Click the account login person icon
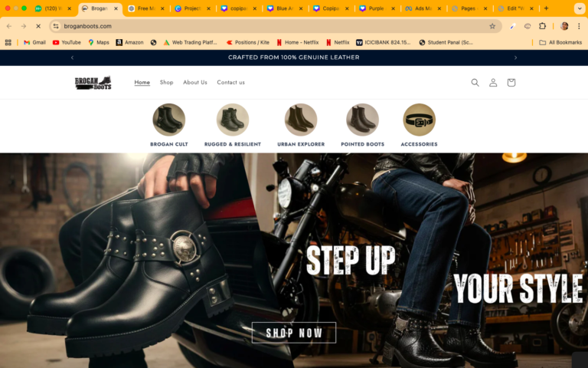Viewport: 588px width, 368px height. click(x=493, y=83)
